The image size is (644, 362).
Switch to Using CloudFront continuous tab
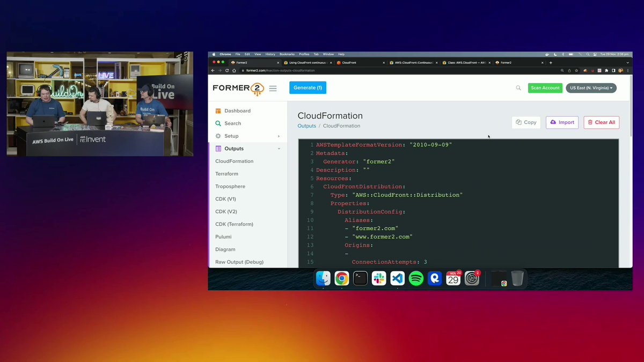306,63
